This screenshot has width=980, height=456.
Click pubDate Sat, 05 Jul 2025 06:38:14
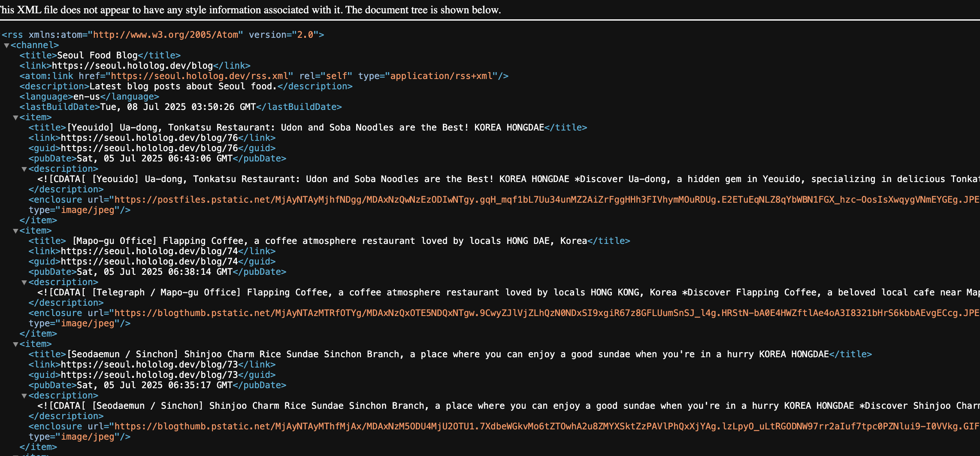click(154, 272)
